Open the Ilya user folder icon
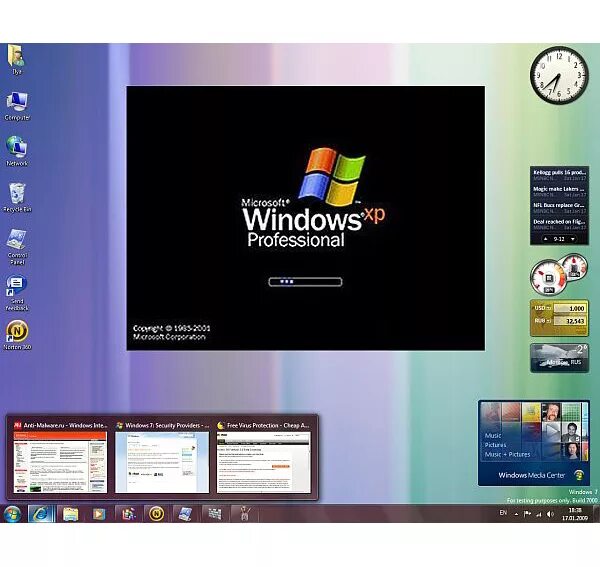Viewport: 600px width, 567px height. click(16, 59)
